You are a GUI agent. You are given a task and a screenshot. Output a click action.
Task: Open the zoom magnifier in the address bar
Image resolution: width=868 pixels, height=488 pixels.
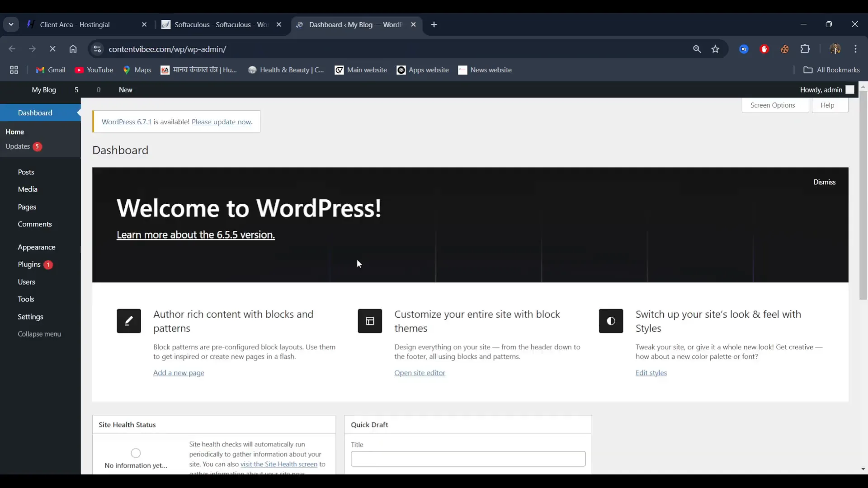(697, 49)
